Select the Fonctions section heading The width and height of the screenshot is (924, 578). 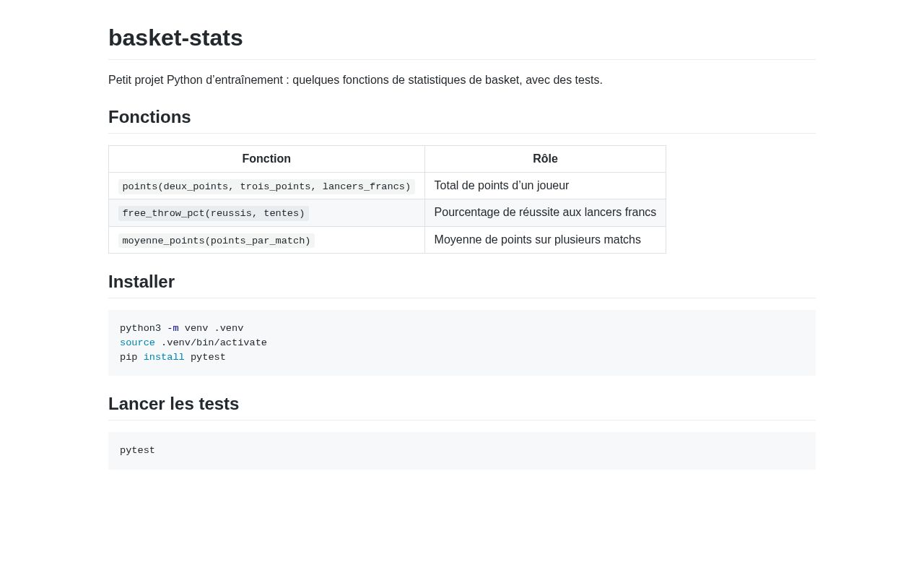(149, 117)
